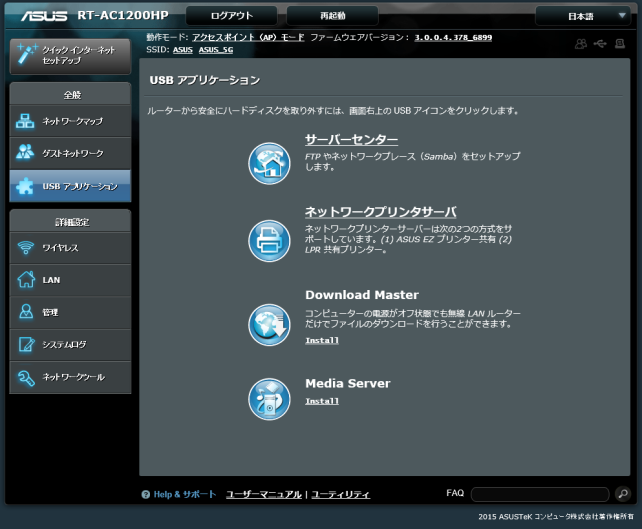Click the guest clients status icon at top right

[581, 44]
